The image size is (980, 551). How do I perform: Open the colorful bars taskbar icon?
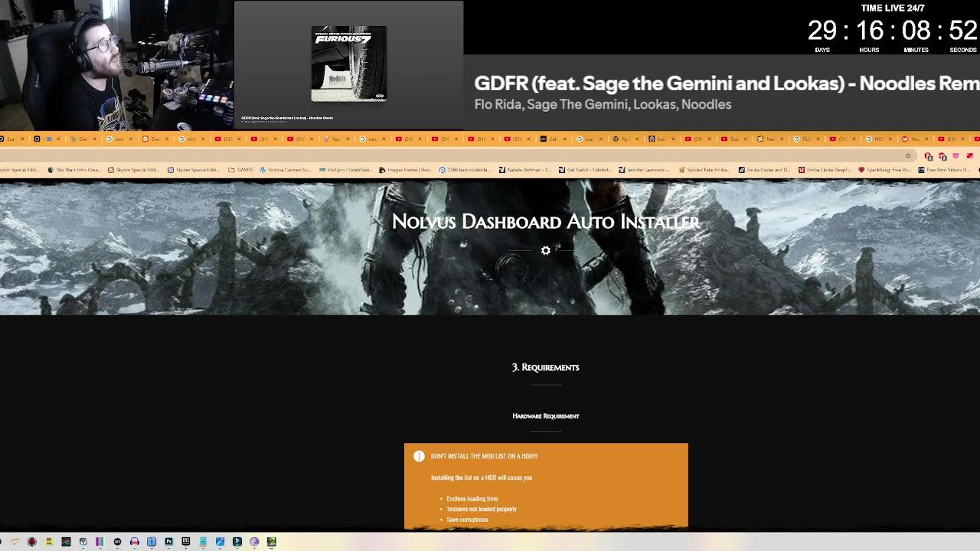(100, 542)
